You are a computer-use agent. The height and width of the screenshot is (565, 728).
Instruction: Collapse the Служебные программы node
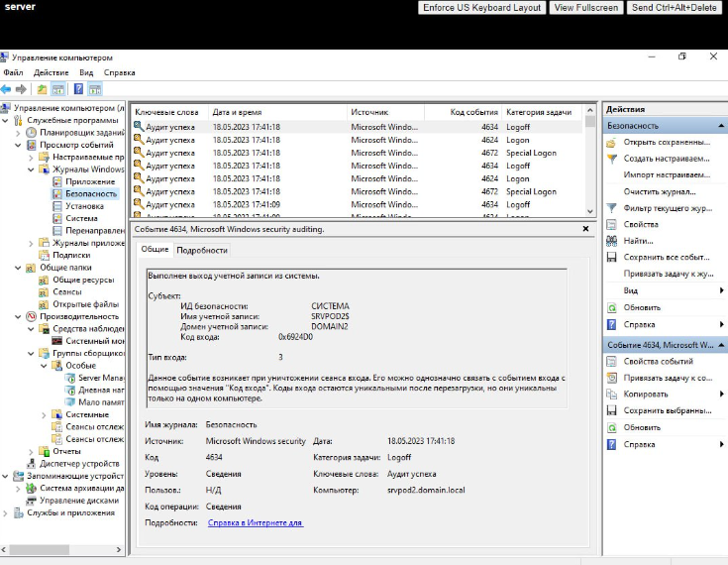(x=5, y=120)
